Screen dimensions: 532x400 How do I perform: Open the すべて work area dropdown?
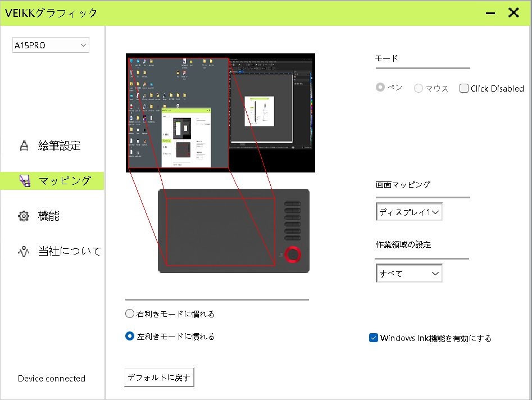click(x=409, y=274)
